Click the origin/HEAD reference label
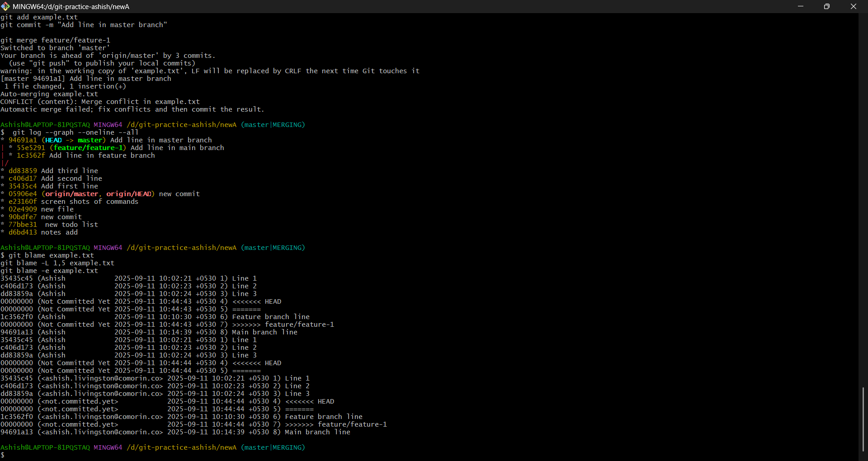Screen dimensions: 868x461 coord(129,193)
